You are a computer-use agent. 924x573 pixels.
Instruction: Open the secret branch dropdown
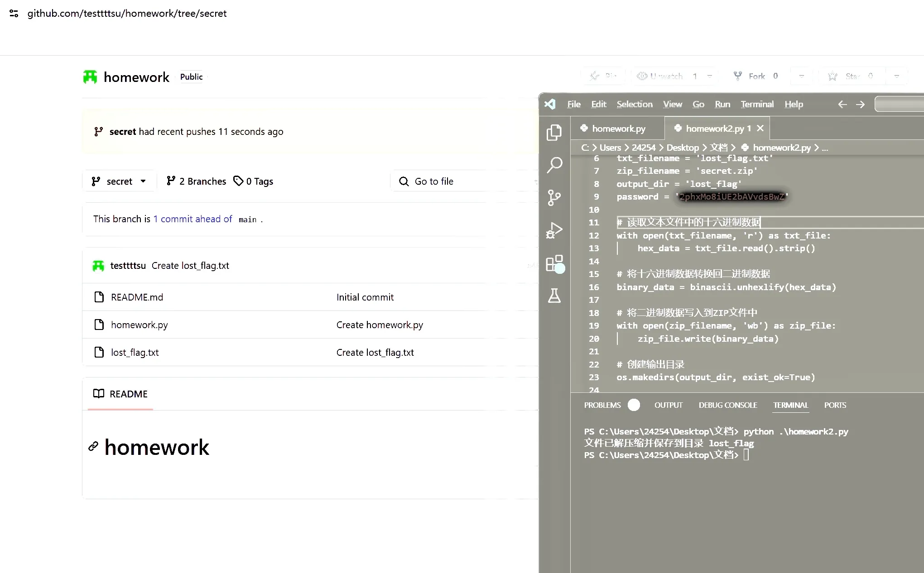pos(119,181)
